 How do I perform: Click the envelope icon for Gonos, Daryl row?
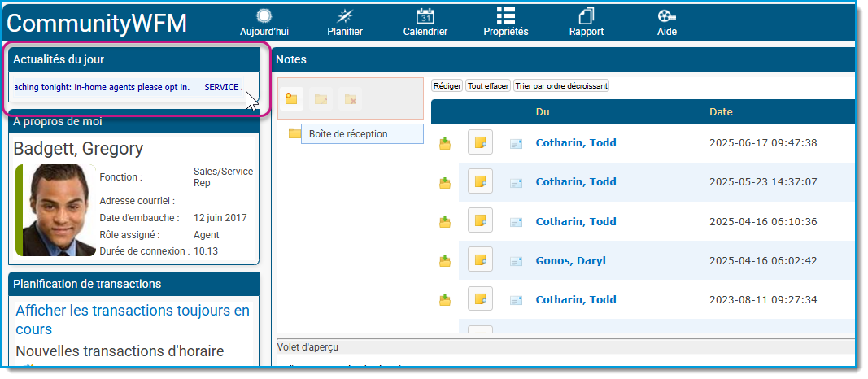pyautogui.click(x=516, y=260)
